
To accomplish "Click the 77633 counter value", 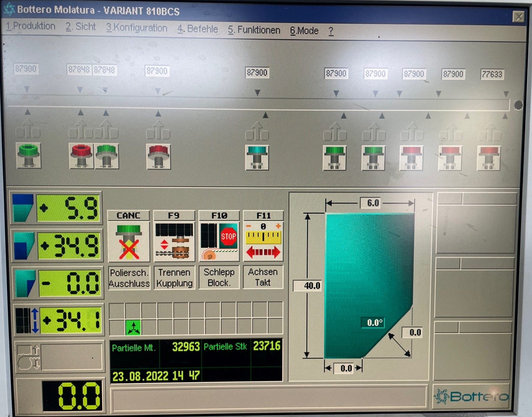I will pos(492,74).
